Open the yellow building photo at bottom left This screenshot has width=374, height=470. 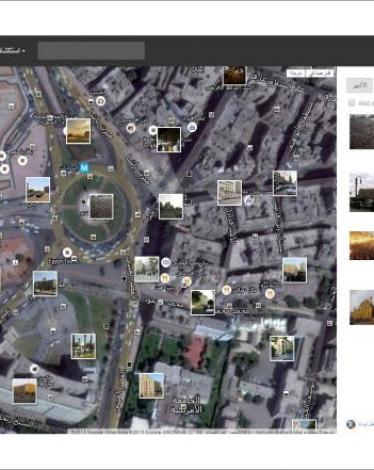[x=24, y=391]
